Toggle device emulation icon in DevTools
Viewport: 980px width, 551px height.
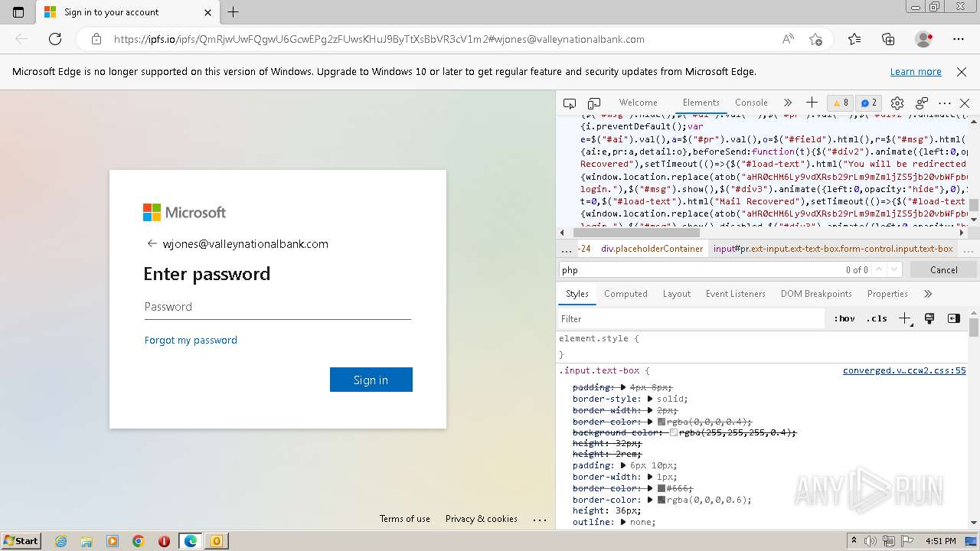(x=594, y=103)
